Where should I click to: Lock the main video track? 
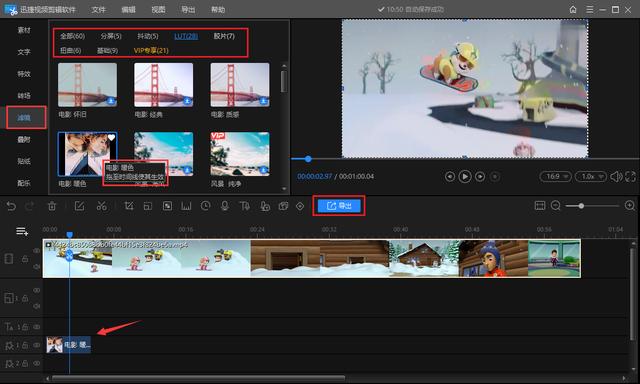(25, 259)
